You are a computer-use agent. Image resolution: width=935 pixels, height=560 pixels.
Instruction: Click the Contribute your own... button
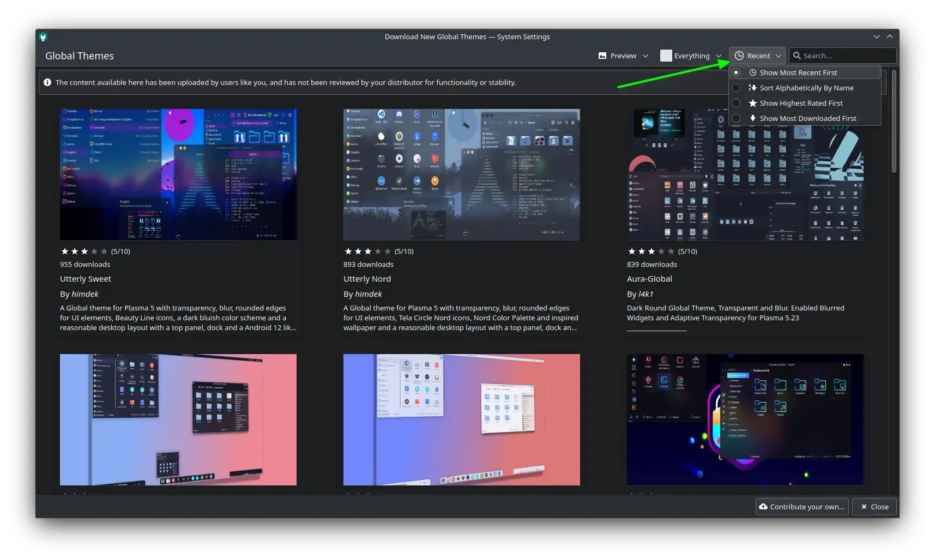[x=801, y=507]
